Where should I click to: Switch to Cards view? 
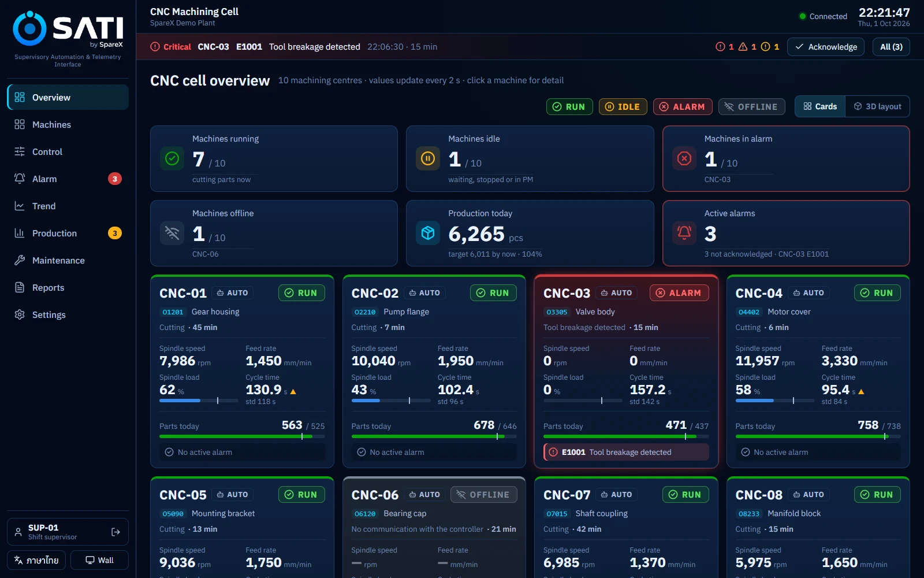pyautogui.click(x=820, y=106)
